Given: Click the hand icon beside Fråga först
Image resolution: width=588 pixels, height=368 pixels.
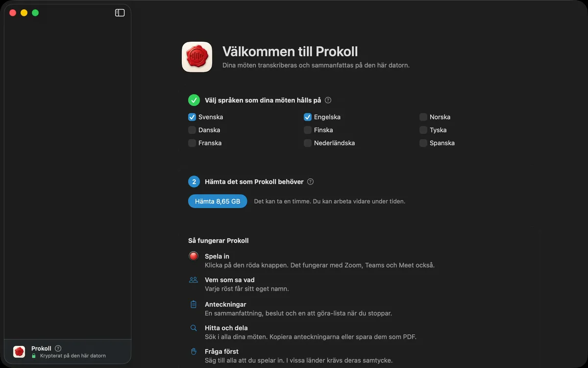Looking at the screenshot, I should pos(194,351).
